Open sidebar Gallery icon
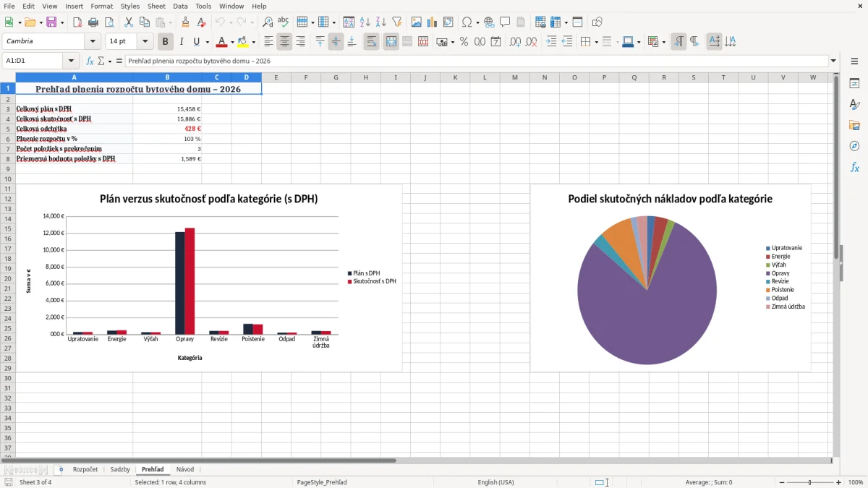The image size is (868, 488). click(x=854, y=125)
